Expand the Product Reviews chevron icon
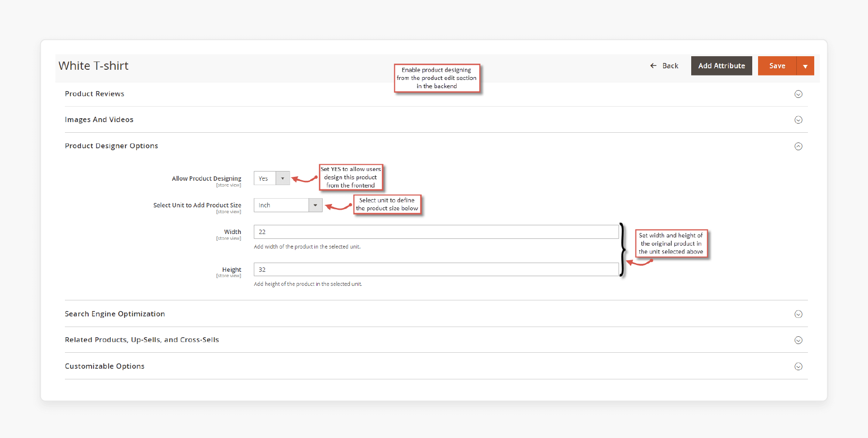Screen dimensions: 868x438 798,94
